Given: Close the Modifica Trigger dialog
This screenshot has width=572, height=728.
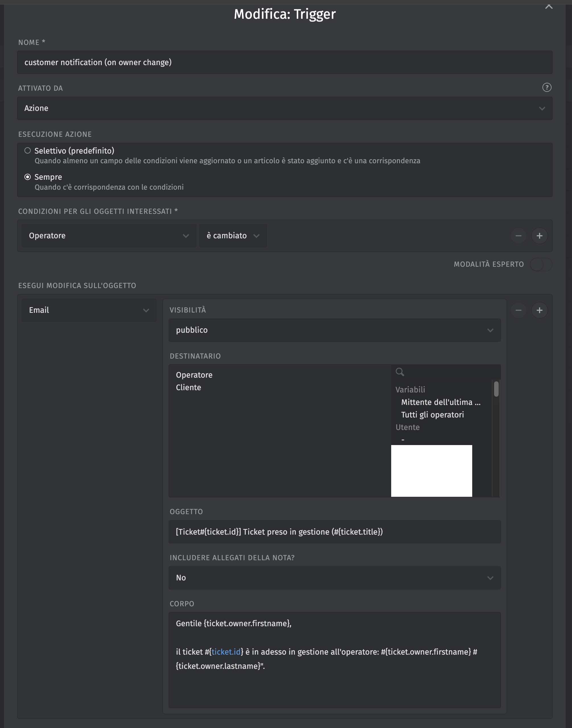Looking at the screenshot, I should coord(549,6).
